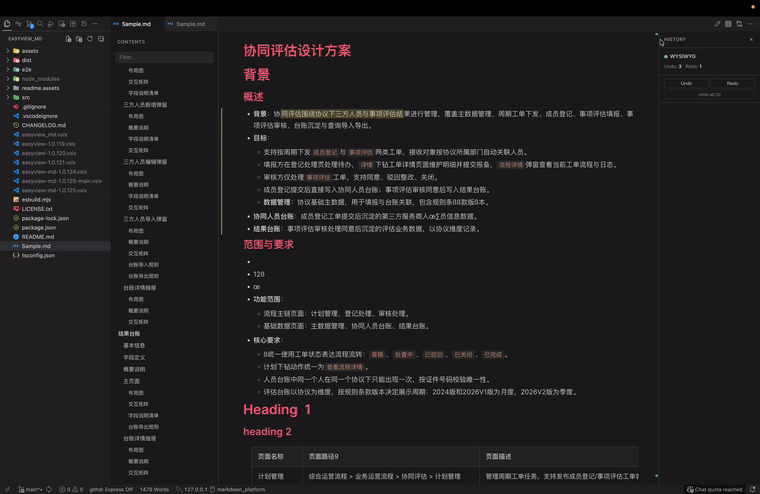Click markdown_platform database status item
The width and height of the screenshot is (760, 494).
(x=238, y=489)
